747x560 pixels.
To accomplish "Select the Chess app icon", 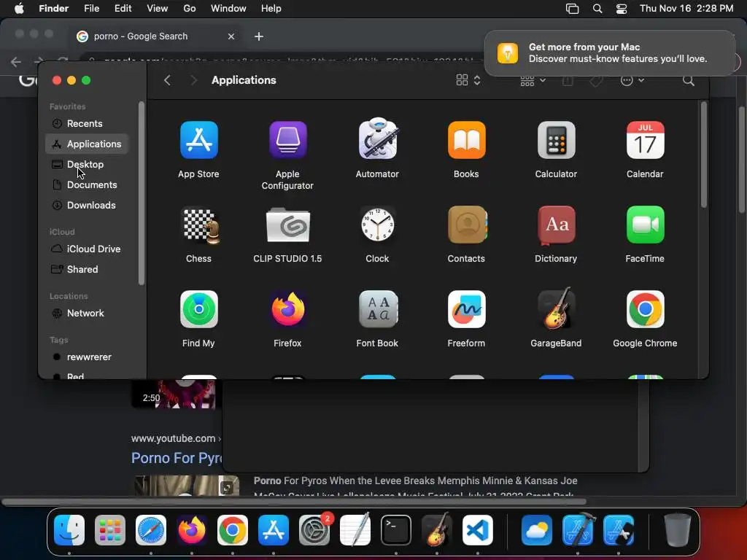I will [x=201, y=225].
